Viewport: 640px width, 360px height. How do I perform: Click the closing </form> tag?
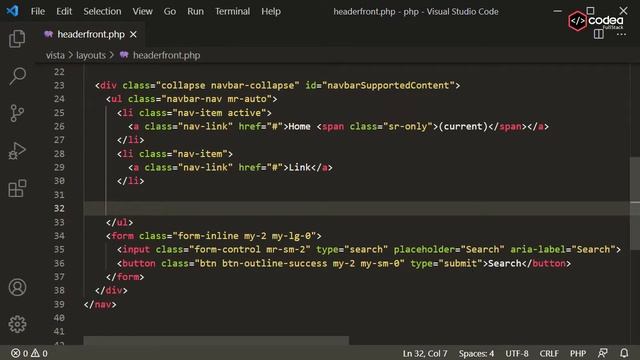tap(125, 277)
